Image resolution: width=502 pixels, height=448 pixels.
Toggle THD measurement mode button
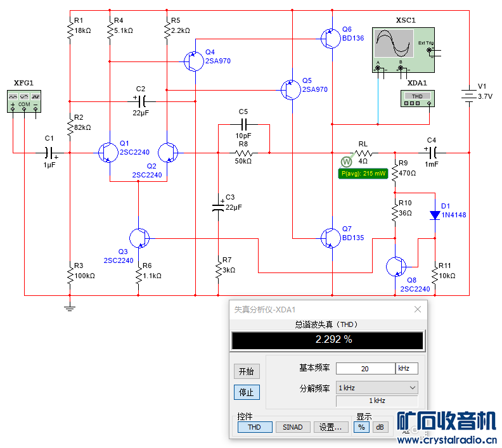click(x=255, y=427)
